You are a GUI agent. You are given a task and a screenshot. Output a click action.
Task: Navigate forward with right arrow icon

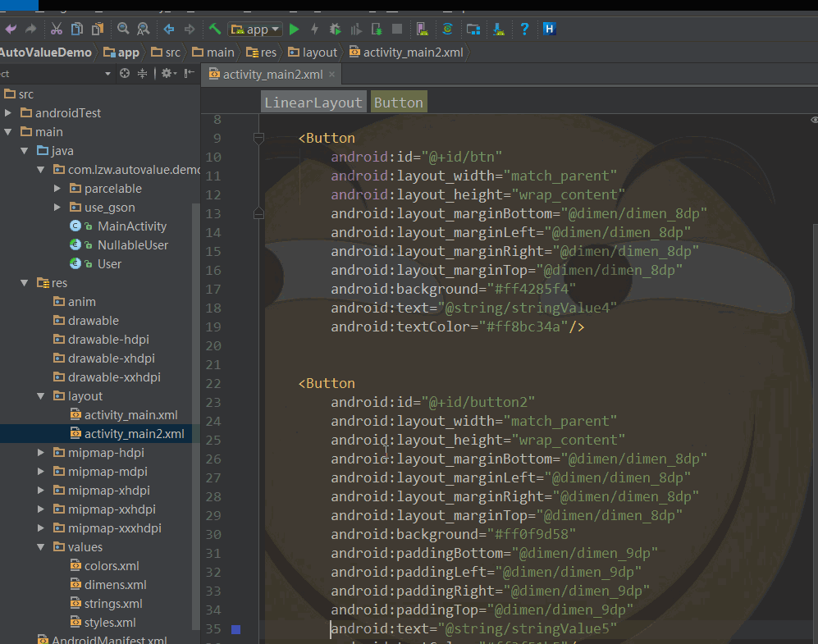coord(190,29)
